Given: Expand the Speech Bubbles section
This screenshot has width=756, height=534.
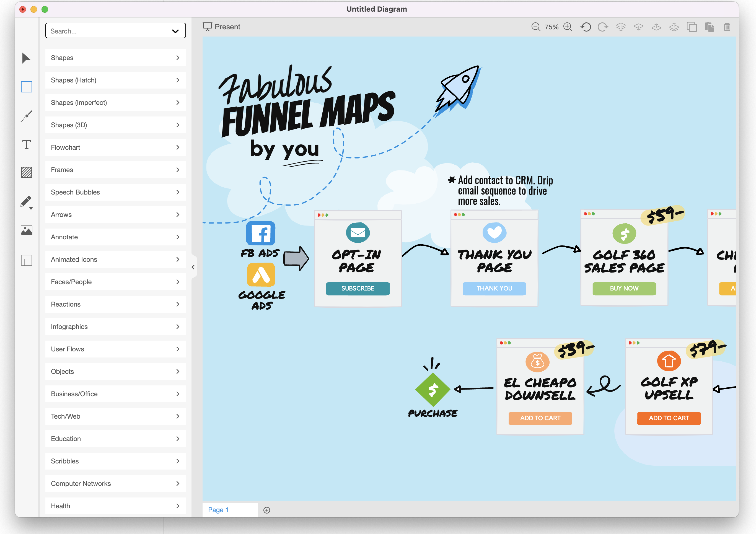Looking at the screenshot, I should click(x=115, y=192).
